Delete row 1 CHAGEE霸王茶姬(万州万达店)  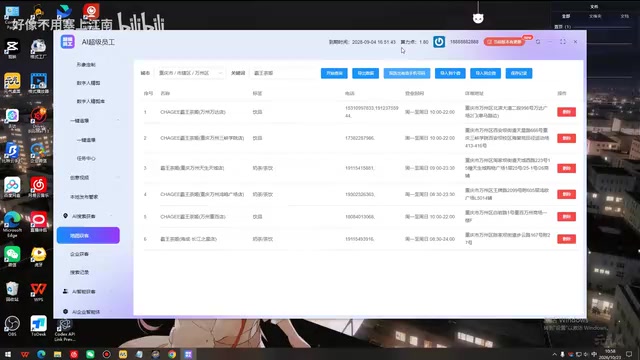click(x=567, y=112)
